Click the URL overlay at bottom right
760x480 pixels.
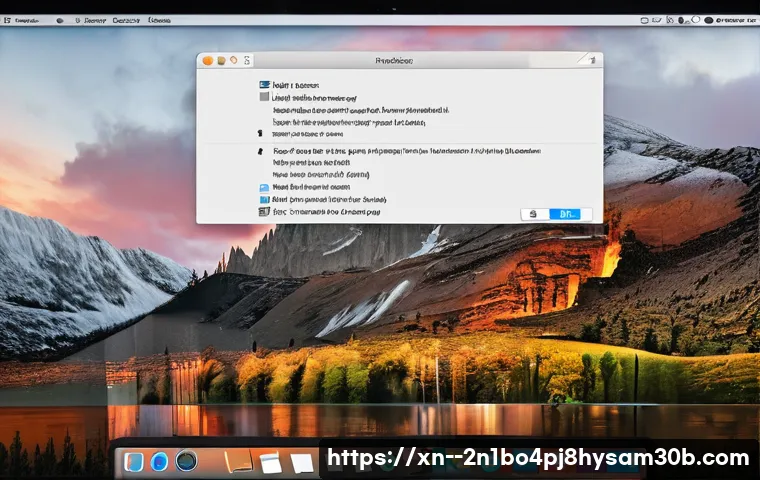pyautogui.click(x=538, y=458)
